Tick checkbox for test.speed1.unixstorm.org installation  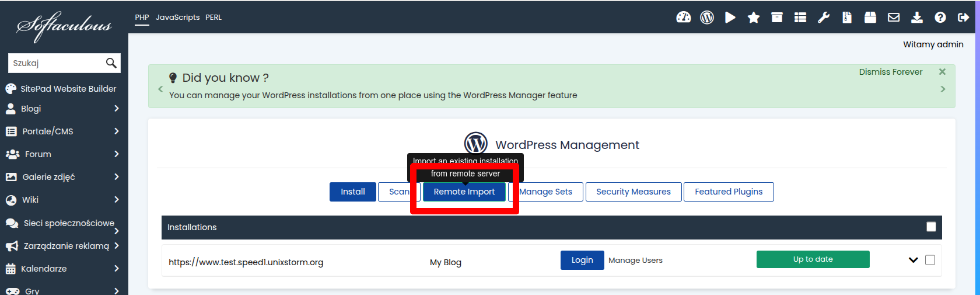(x=930, y=260)
